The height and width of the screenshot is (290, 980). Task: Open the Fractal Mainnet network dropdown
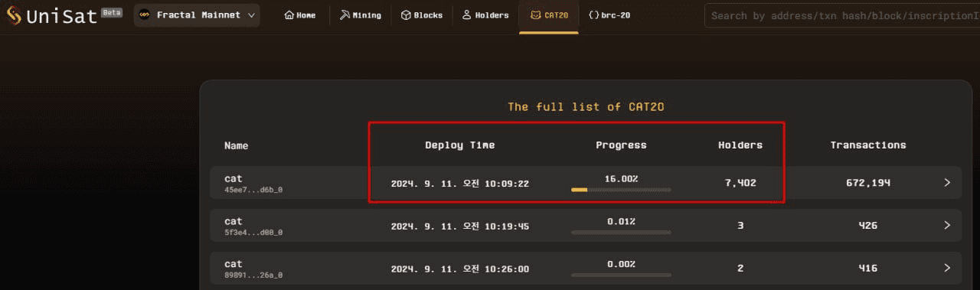pos(197,15)
